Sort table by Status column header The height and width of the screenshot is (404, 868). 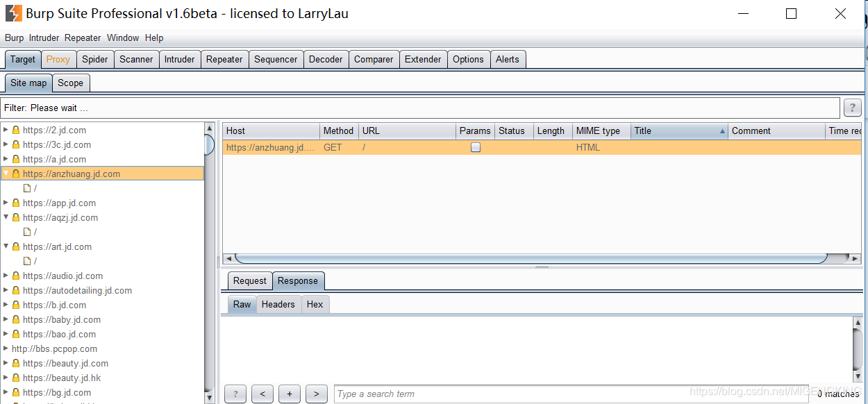coord(514,131)
